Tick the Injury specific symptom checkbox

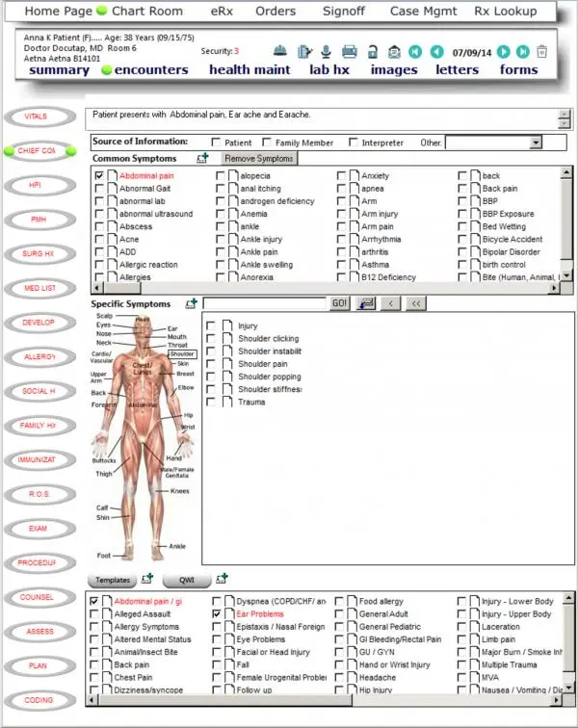click(210, 325)
